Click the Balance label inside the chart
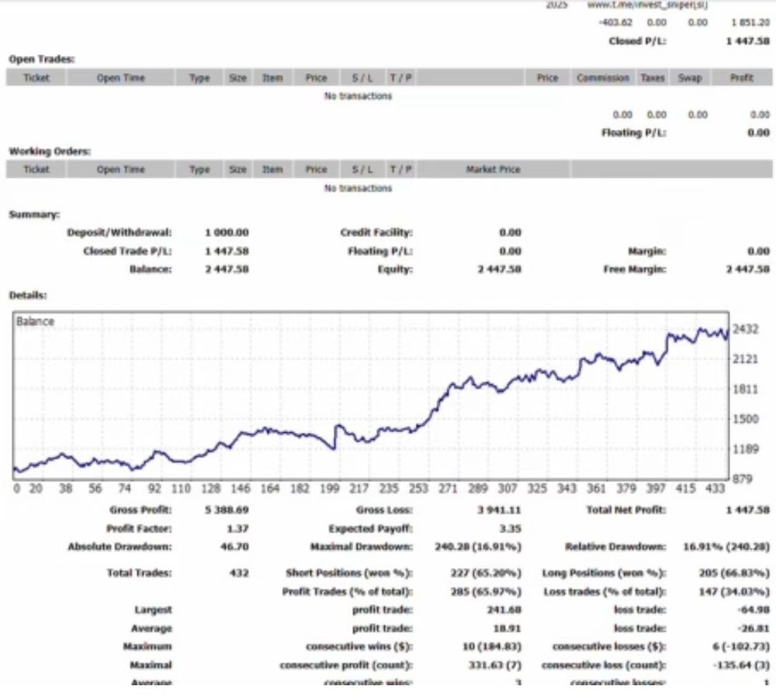This screenshot has width=776, height=700. pos(35,321)
